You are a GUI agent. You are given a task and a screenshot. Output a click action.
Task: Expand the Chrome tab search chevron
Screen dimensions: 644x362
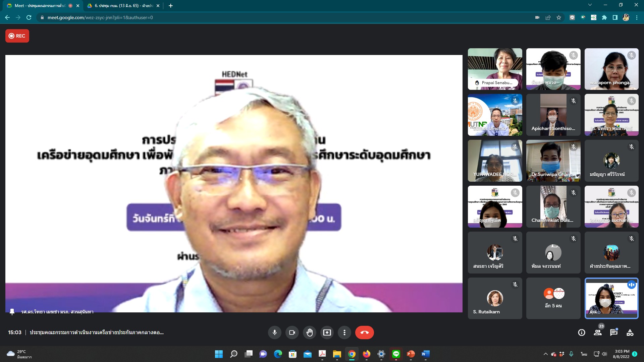point(590,5)
